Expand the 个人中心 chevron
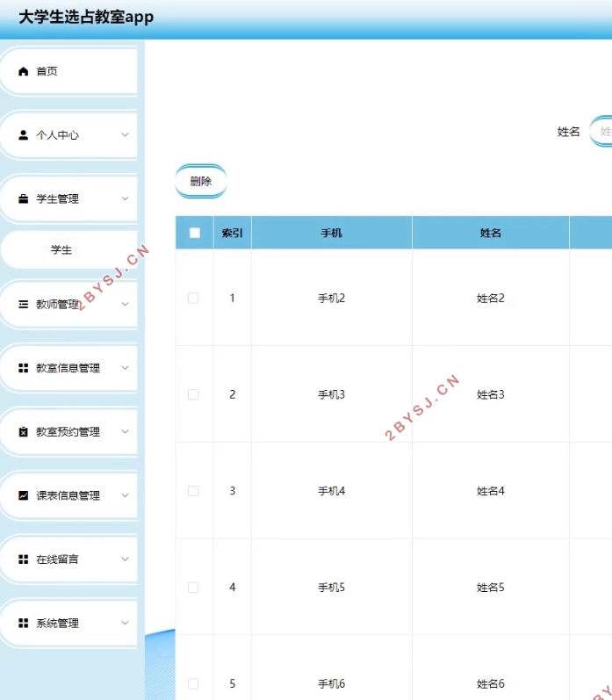Image resolution: width=612 pixels, height=700 pixels. point(126,135)
